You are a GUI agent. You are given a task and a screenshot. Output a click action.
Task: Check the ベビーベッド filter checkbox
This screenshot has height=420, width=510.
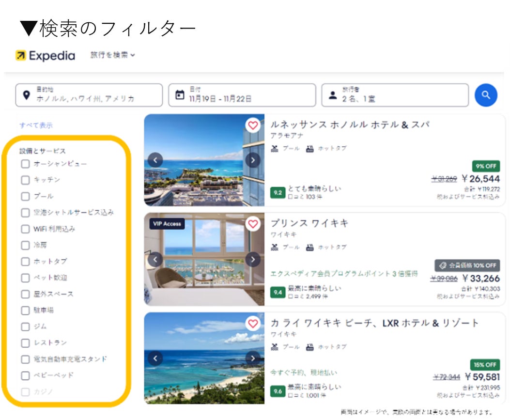click(x=25, y=375)
